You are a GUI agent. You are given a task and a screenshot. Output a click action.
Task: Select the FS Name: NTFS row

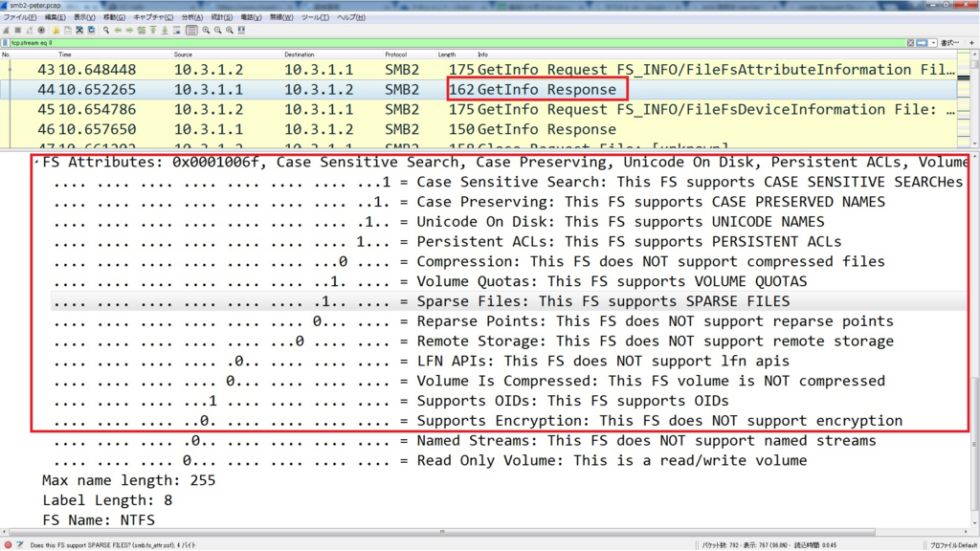[99, 520]
